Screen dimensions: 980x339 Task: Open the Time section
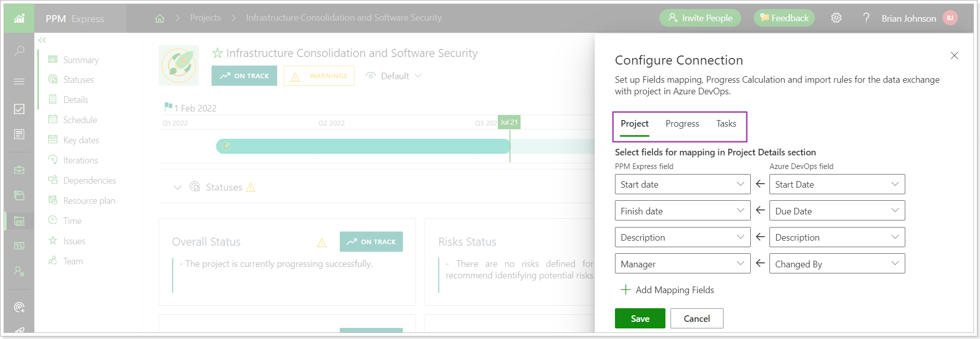(x=72, y=221)
